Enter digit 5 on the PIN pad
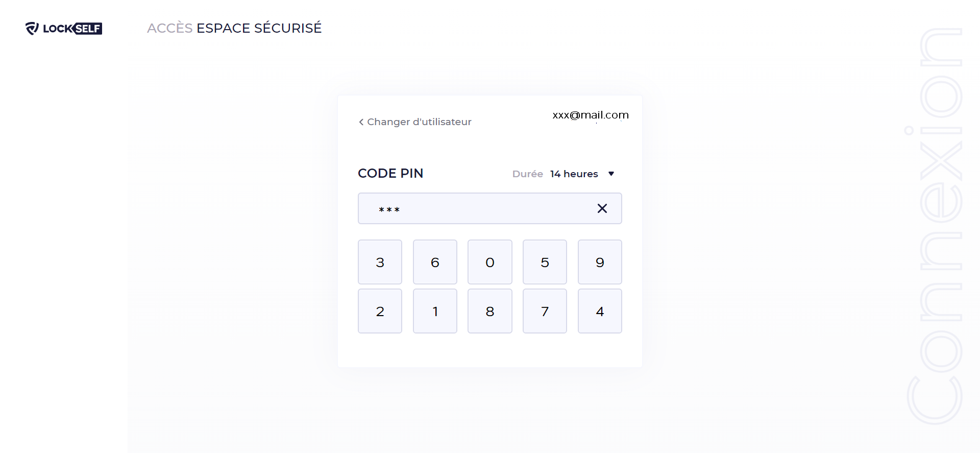980x453 pixels. tap(545, 262)
